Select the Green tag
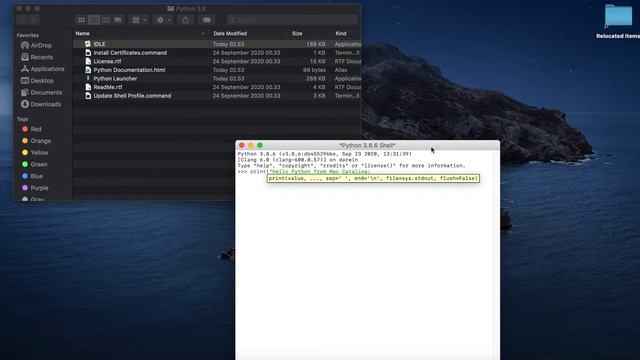Image resolution: width=640 pixels, height=360 pixels. 34,164
